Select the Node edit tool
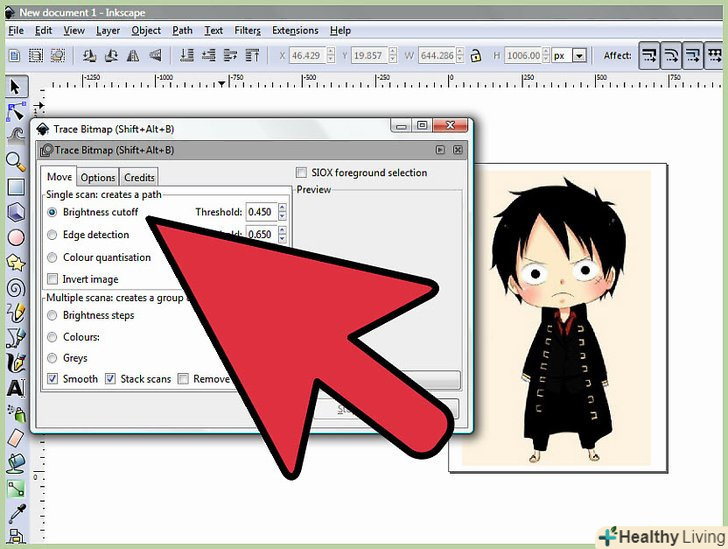 [16, 112]
